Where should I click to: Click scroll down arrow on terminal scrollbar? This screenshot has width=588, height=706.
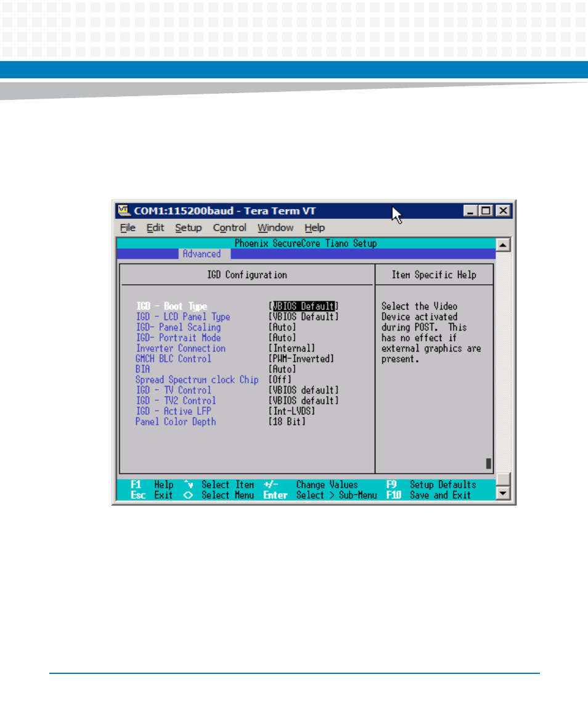503,493
